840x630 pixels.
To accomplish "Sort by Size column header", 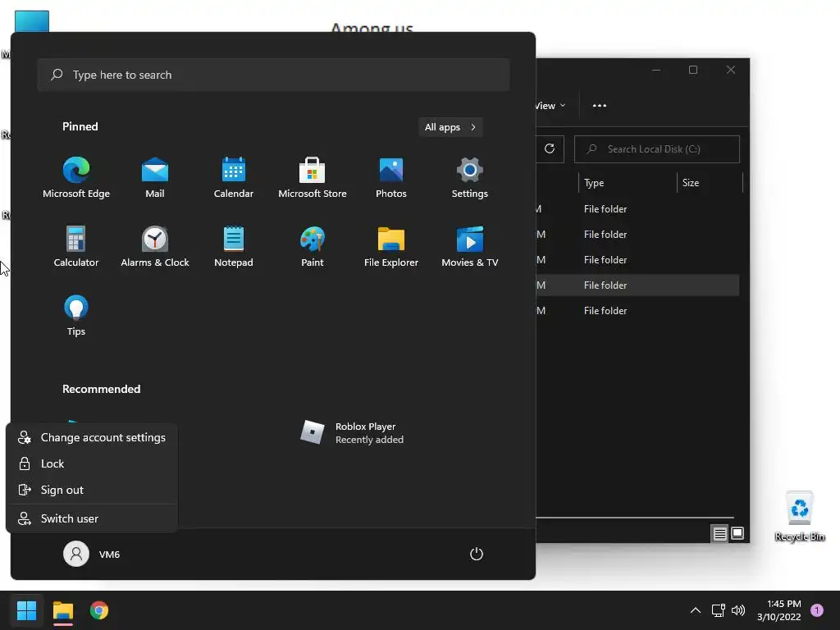I will (710, 183).
